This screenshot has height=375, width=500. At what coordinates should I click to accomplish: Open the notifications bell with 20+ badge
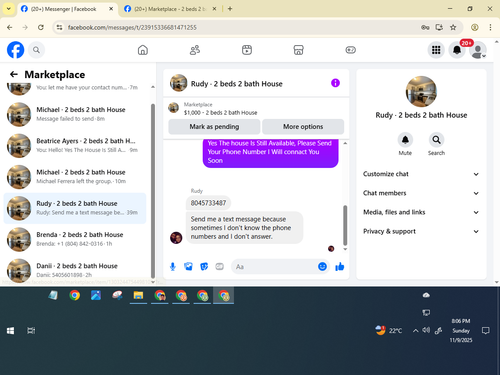pyautogui.click(x=457, y=50)
